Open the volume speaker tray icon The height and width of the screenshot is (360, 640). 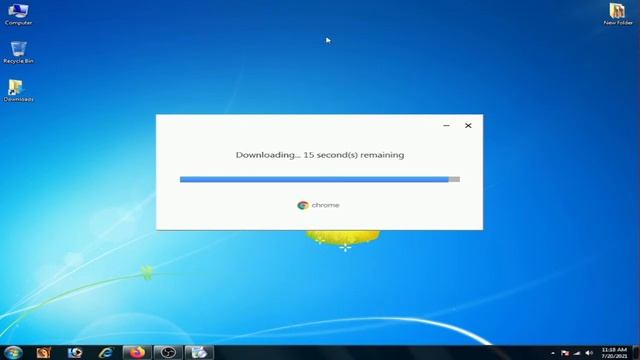click(x=589, y=353)
